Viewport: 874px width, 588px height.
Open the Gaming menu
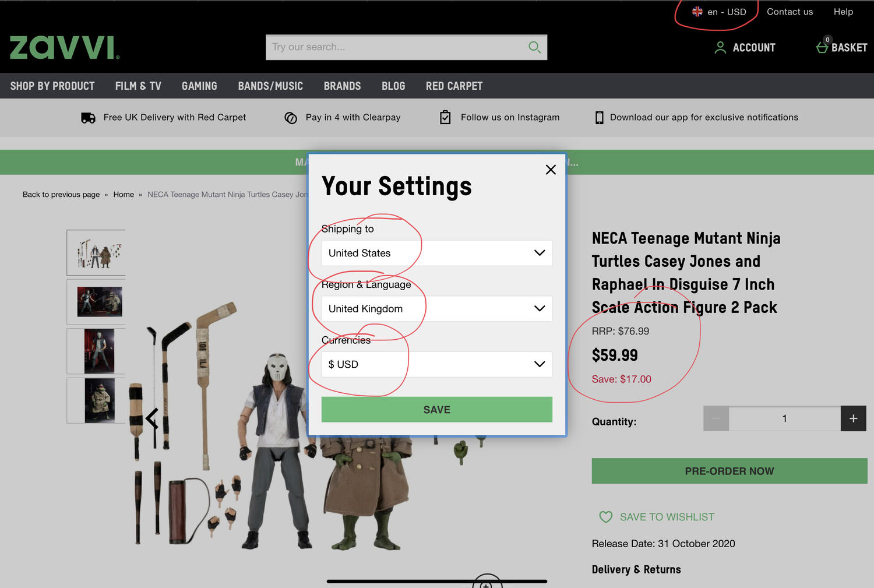(199, 86)
